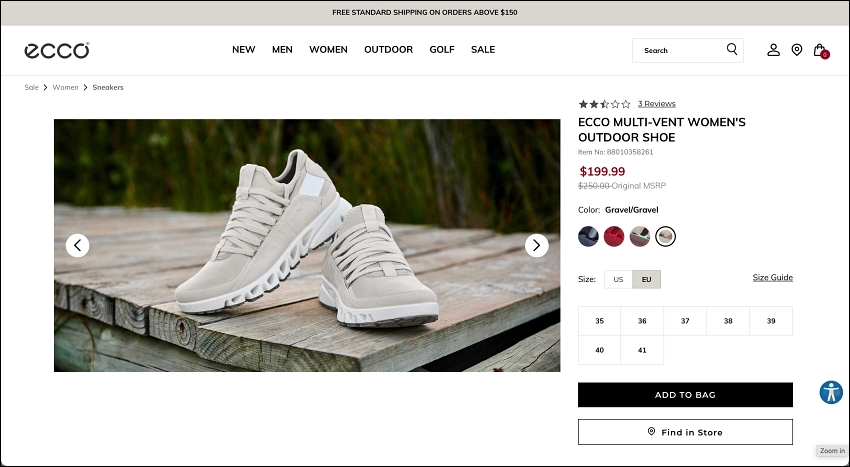The image size is (850, 467).
Task: Show previous product image arrow
Action: click(78, 246)
